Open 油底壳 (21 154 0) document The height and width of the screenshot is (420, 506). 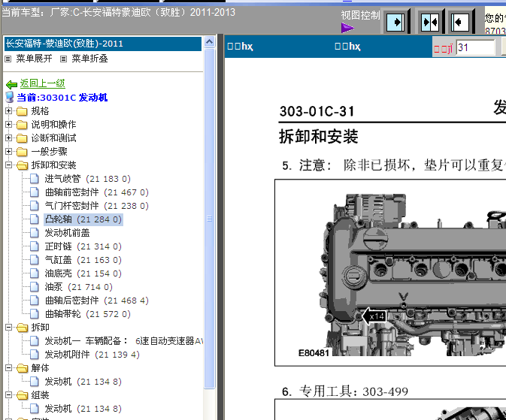click(x=83, y=273)
